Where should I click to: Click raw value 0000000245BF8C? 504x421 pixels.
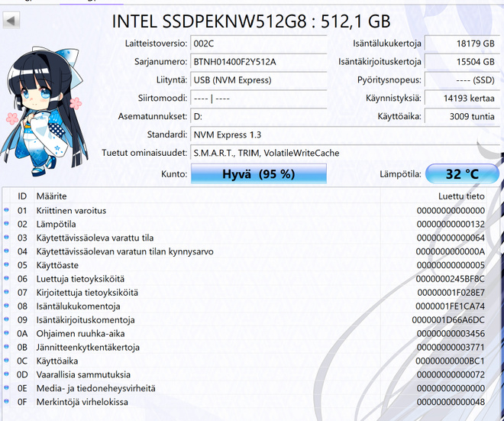pyautogui.click(x=450, y=279)
